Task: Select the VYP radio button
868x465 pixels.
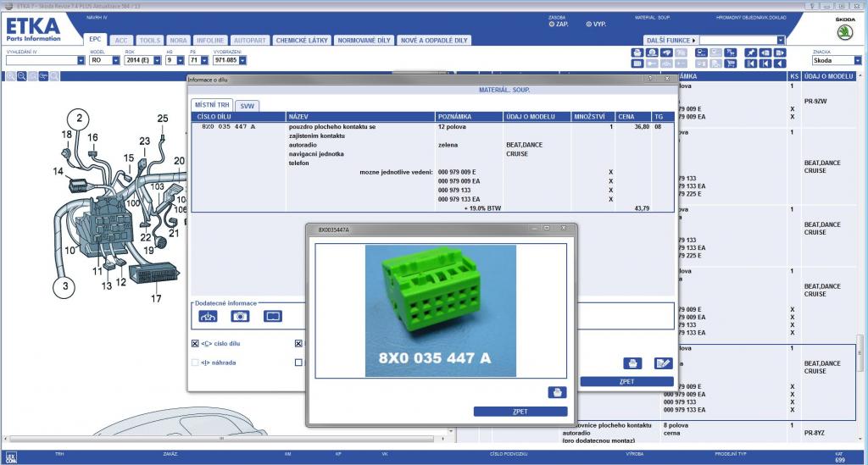Action: point(588,25)
